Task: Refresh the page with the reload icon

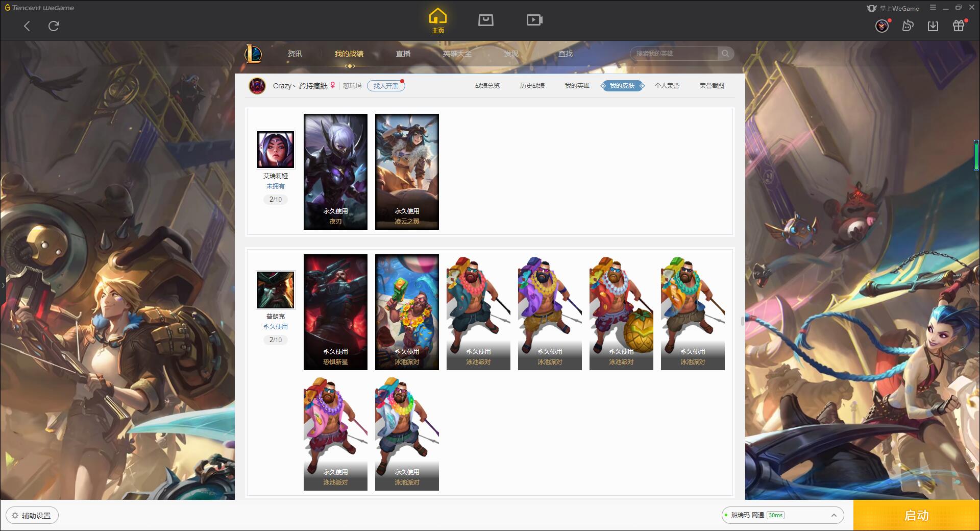Action: [x=54, y=26]
